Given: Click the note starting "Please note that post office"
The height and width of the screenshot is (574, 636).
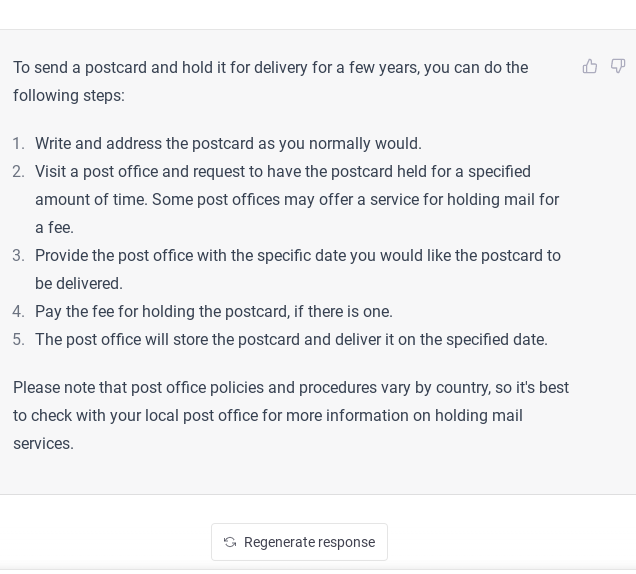Looking at the screenshot, I should pyautogui.click(x=291, y=388).
